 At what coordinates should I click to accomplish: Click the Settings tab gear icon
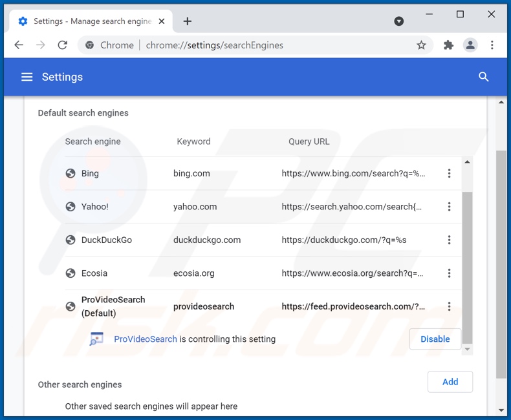(23, 21)
